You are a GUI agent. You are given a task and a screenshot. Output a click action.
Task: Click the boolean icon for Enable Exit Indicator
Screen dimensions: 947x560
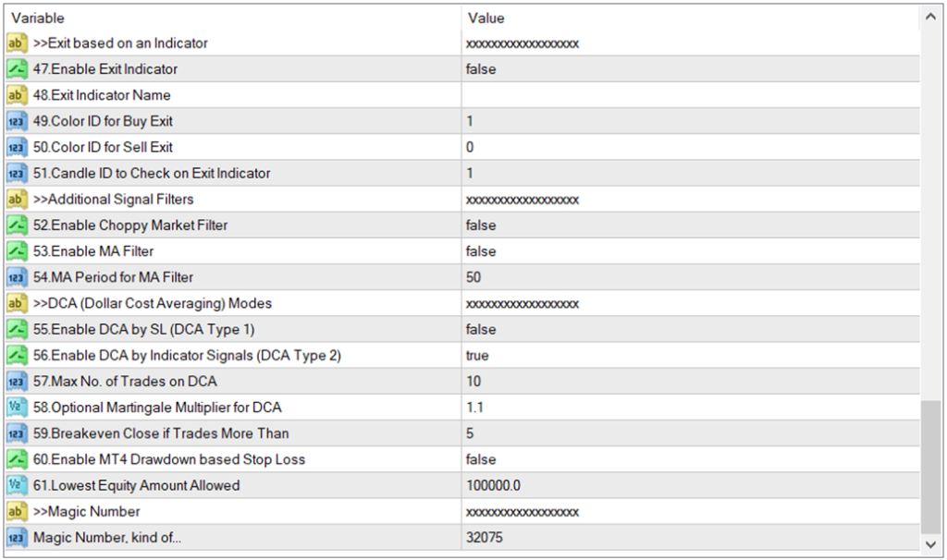[17, 69]
